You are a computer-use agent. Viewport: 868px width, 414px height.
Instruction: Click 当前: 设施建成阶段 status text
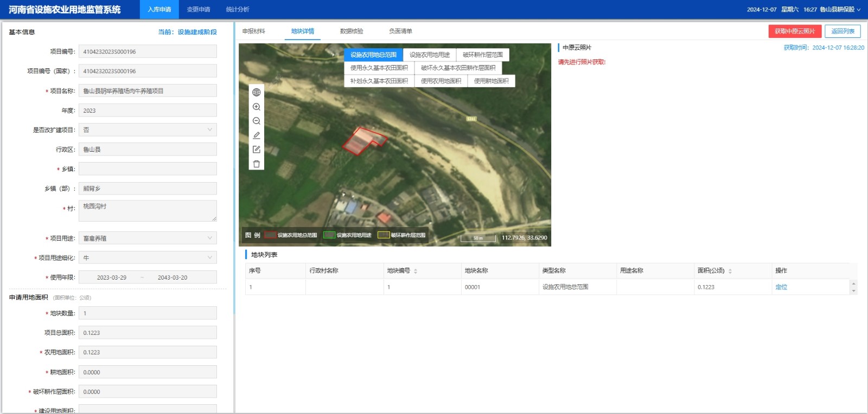[187, 32]
